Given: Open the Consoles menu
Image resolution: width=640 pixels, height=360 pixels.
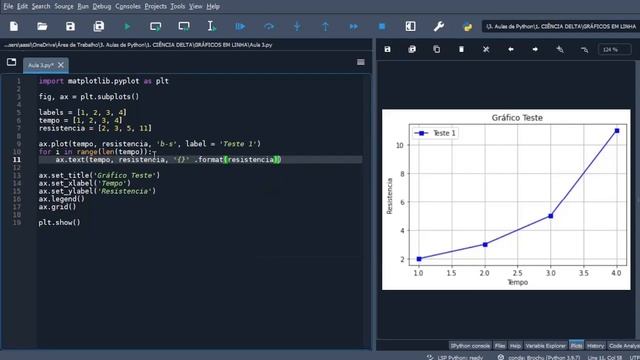Looking at the screenshot, I should (128, 6).
